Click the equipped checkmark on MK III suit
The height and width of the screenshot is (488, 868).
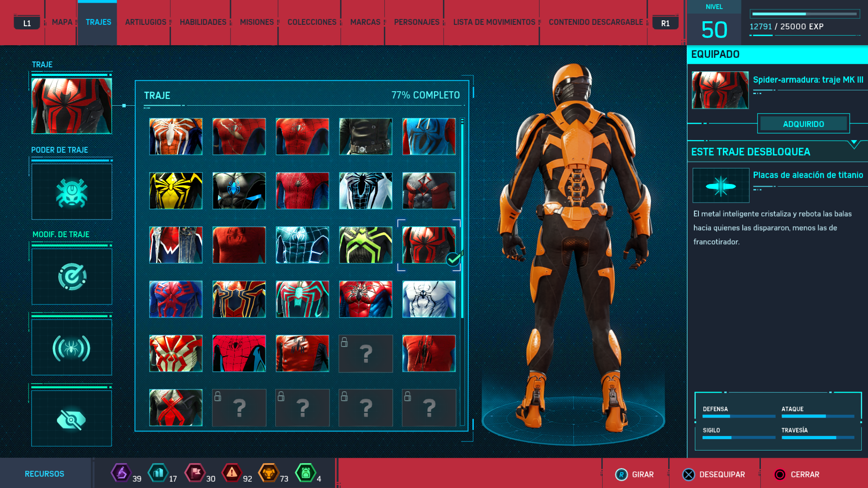tap(453, 259)
